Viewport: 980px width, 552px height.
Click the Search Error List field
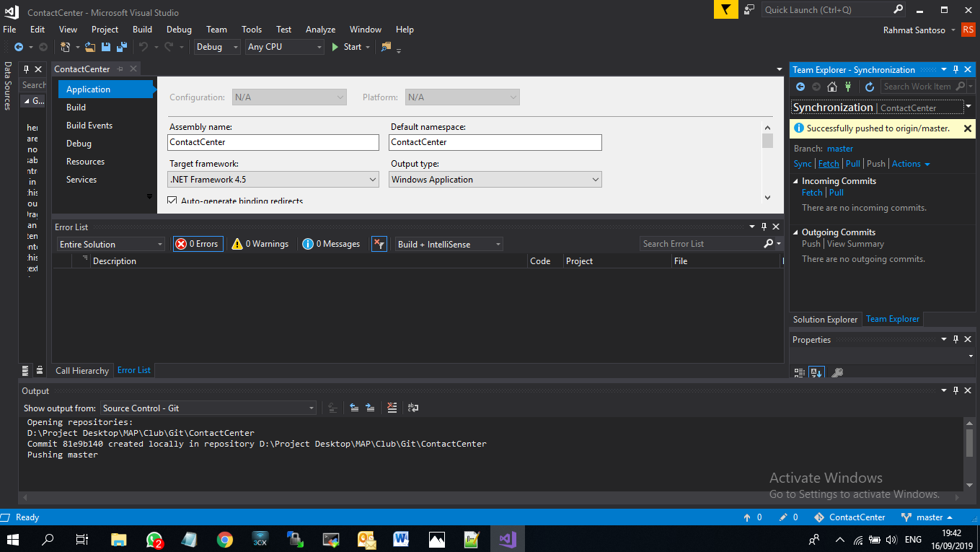coord(700,244)
